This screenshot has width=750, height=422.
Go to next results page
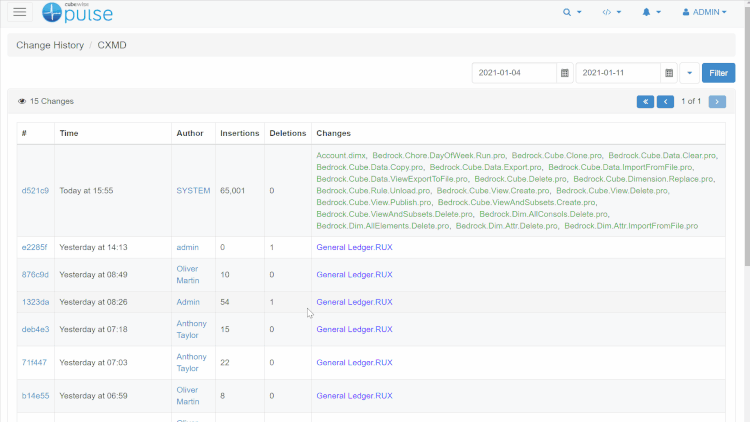point(717,101)
